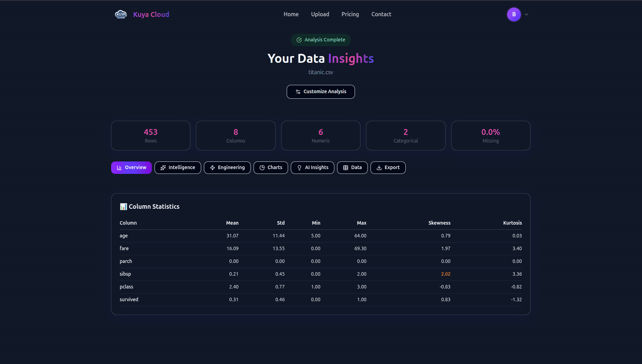Open the Contact nav link
The image size is (642, 364).
(381, 14)
